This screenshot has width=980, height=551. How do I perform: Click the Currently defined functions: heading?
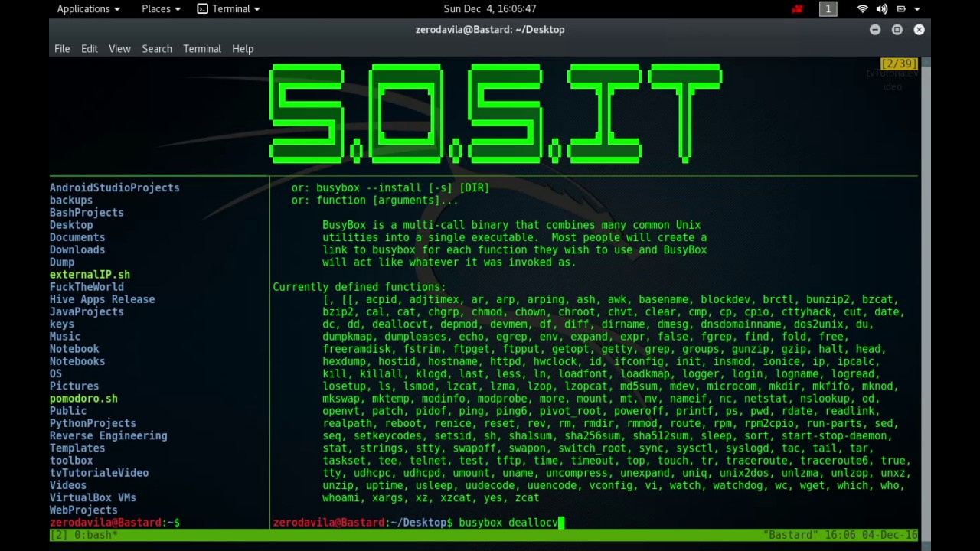tap(359, 287)
